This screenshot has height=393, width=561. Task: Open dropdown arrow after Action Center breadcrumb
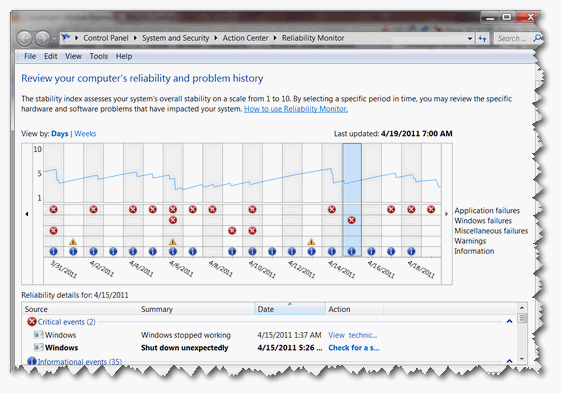[275, 38]
